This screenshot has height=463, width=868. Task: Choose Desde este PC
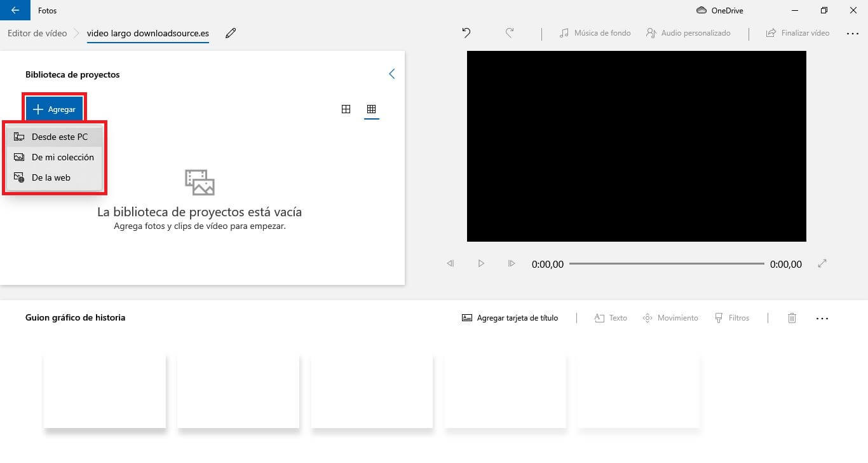tap(54, 137)
